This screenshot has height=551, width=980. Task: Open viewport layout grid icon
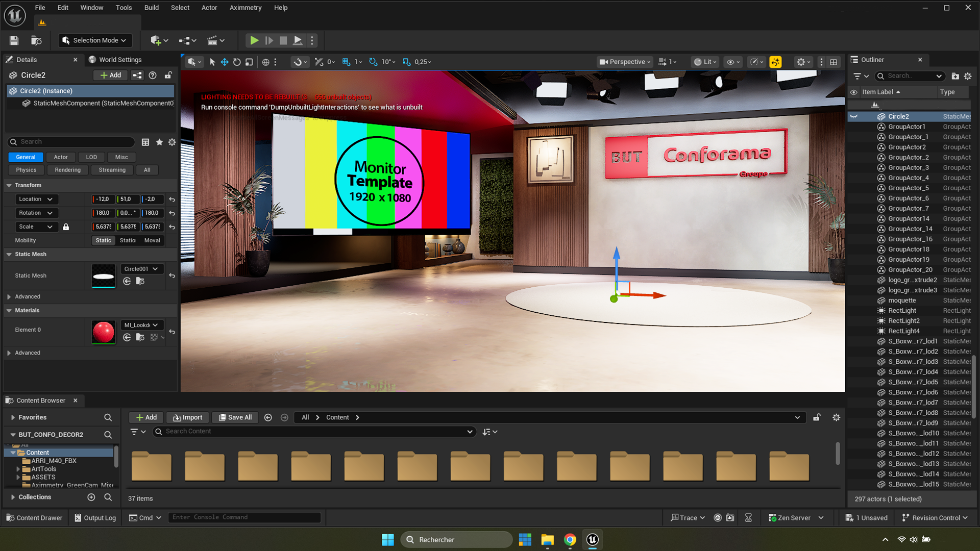point(834,62)
